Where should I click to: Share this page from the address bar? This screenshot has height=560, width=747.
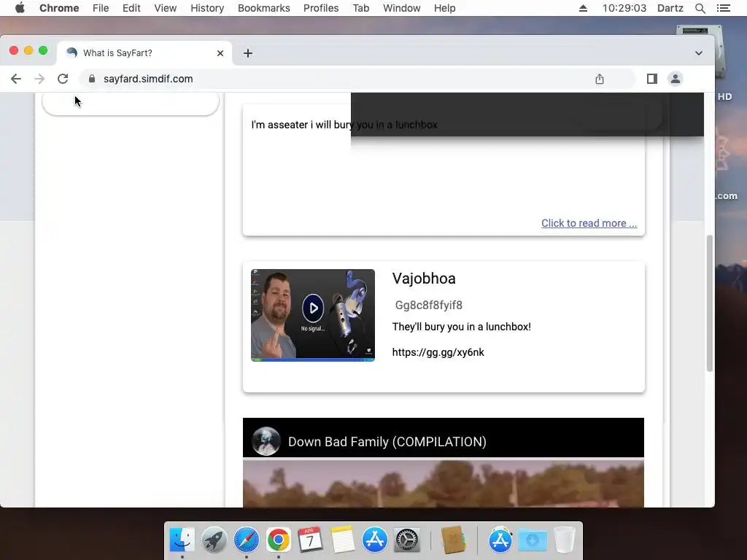coord(600,79)
